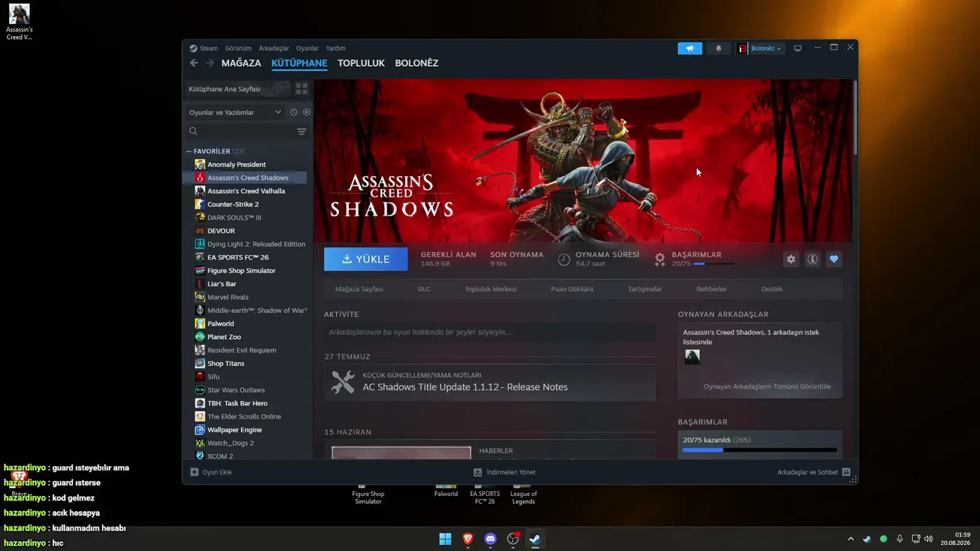Toggle the favorite heart for Assassin's Creed Shadows

[834, 259]
